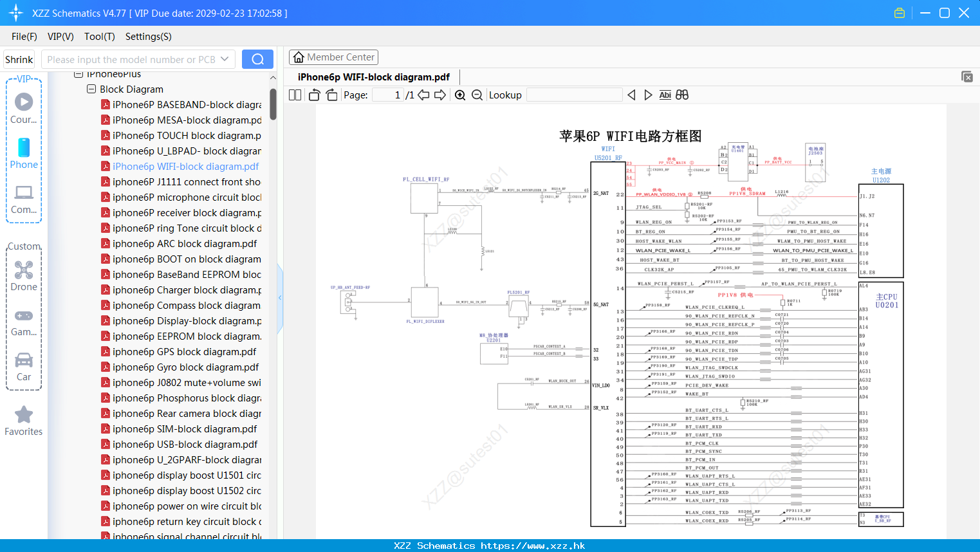Open iphone6P J1111 connect front file

181,181
